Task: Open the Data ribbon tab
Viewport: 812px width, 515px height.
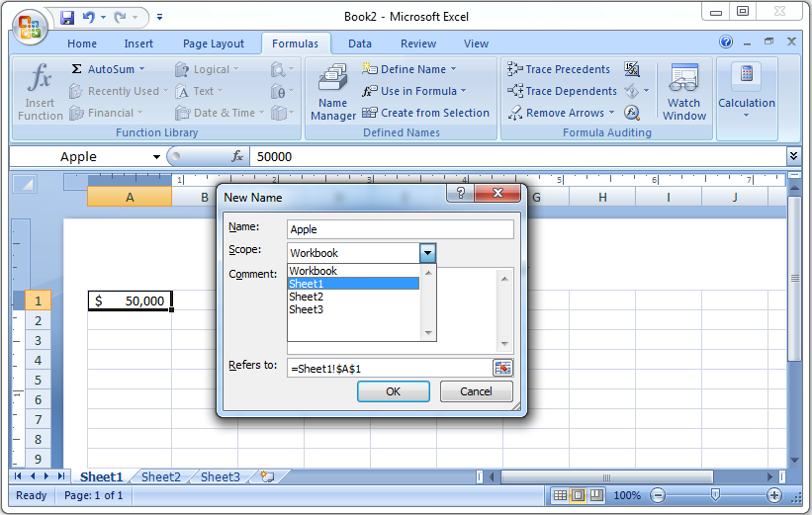Action: click(x=359, y=43)
